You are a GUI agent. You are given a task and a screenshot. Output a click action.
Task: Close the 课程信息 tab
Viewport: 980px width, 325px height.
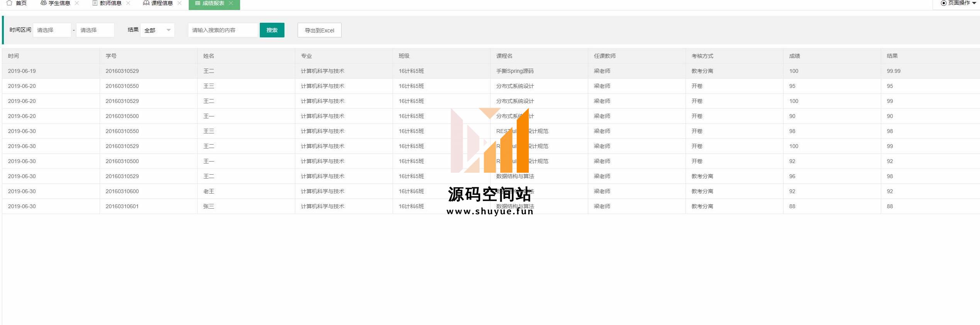point(179,3)
